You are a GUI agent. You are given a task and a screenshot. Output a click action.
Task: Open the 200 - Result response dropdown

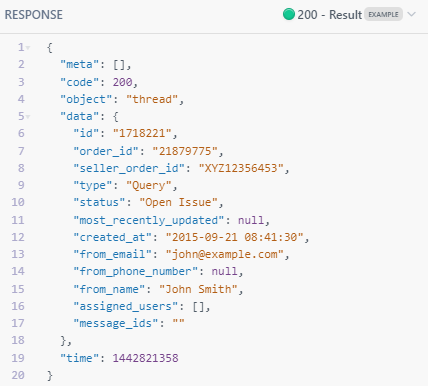(349, 15)
